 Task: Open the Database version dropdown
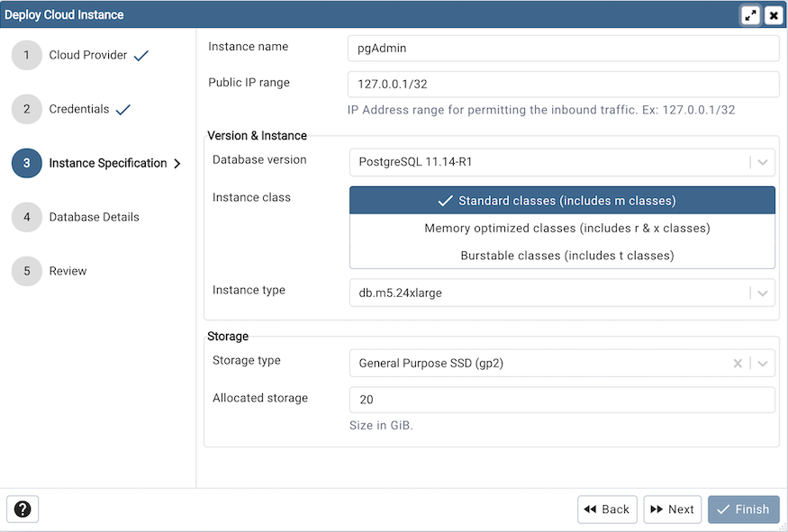(x=761, y=162)
